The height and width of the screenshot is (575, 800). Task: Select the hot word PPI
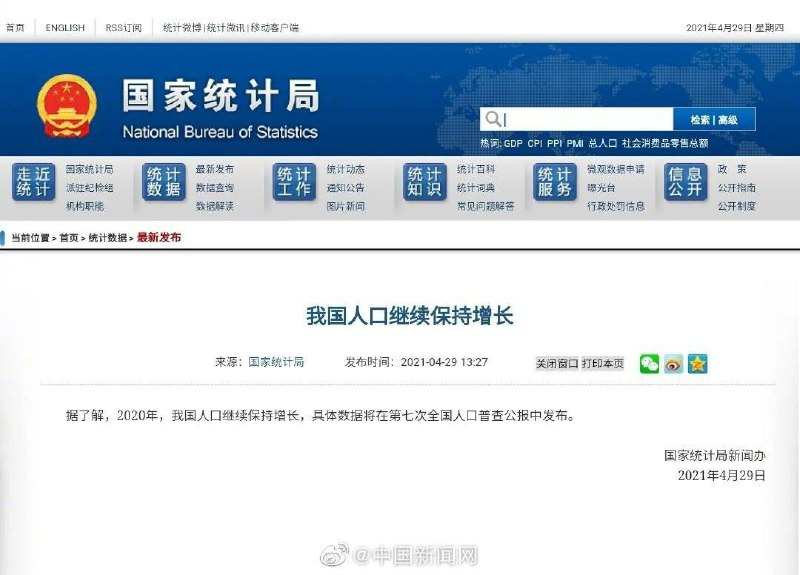point(554,143)
